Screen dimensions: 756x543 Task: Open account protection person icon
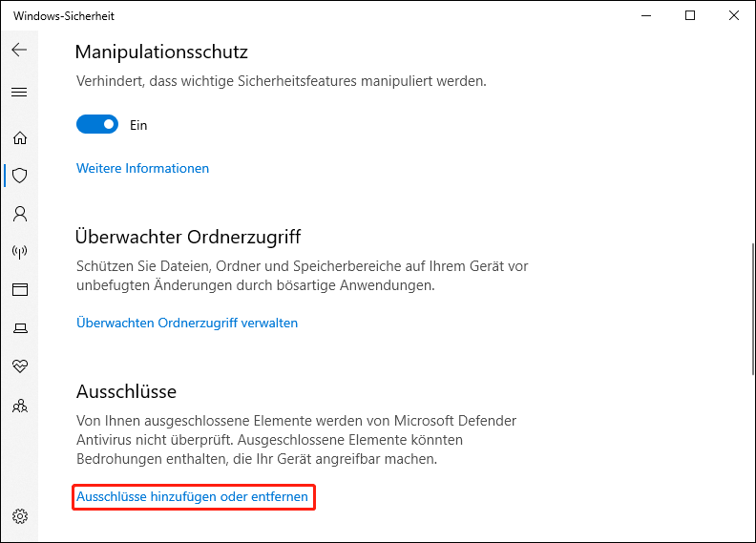[x=19, y=213]
